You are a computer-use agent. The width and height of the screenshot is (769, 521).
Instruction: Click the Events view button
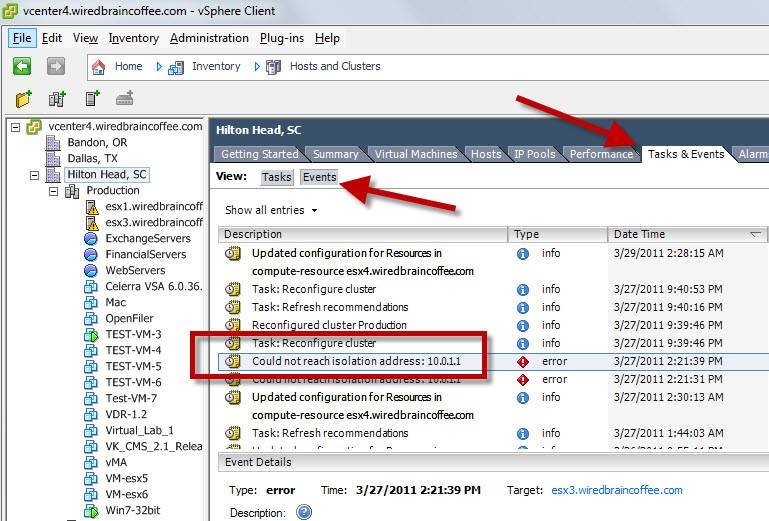click(319, 177)
